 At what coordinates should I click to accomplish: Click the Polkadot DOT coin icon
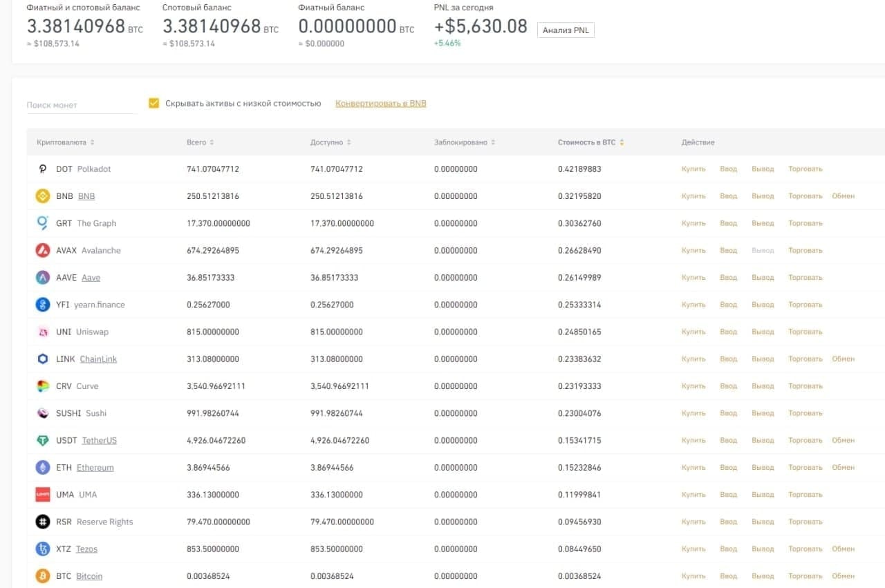[x=43, y=169]
